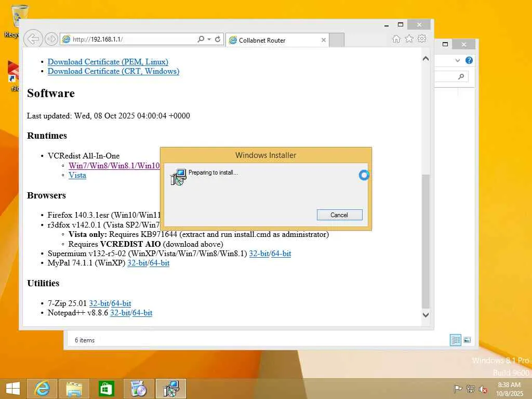
Task: Open Explorer window Help question icon
Action: pos(469,60)
